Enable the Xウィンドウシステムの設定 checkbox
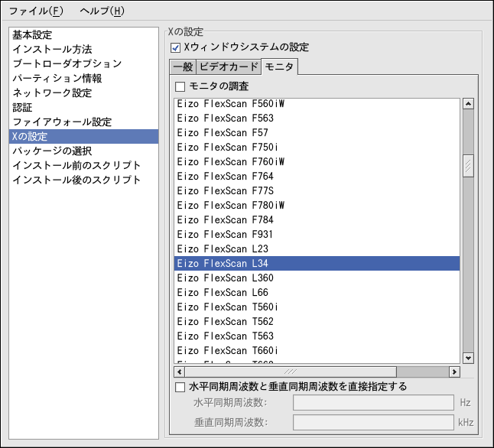Image resolution: width=494 pixels, height=448 pixels. point(177,47)
